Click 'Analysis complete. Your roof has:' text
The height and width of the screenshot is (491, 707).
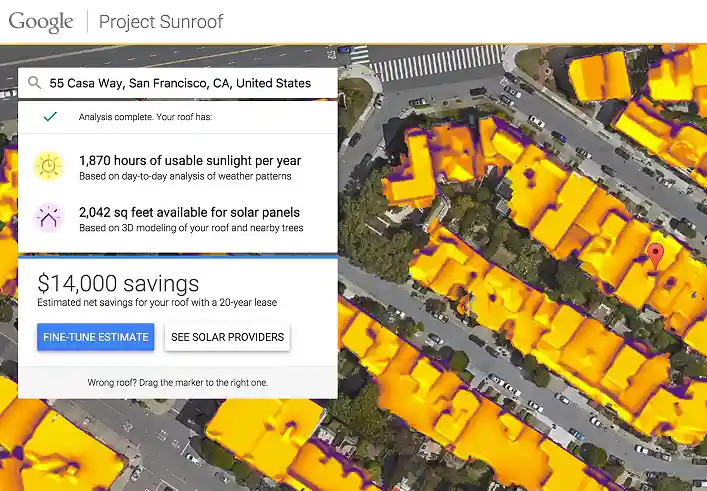[145, 117]
